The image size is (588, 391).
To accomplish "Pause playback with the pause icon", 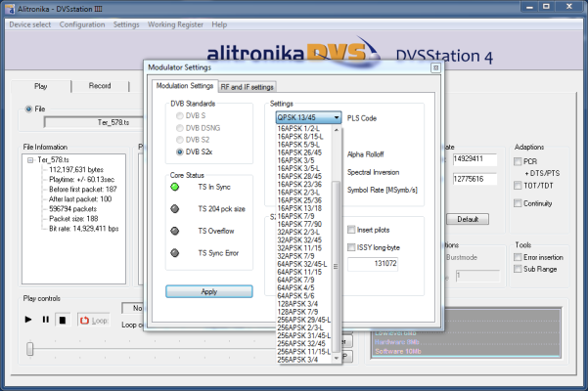I will (x=45, y=320).
